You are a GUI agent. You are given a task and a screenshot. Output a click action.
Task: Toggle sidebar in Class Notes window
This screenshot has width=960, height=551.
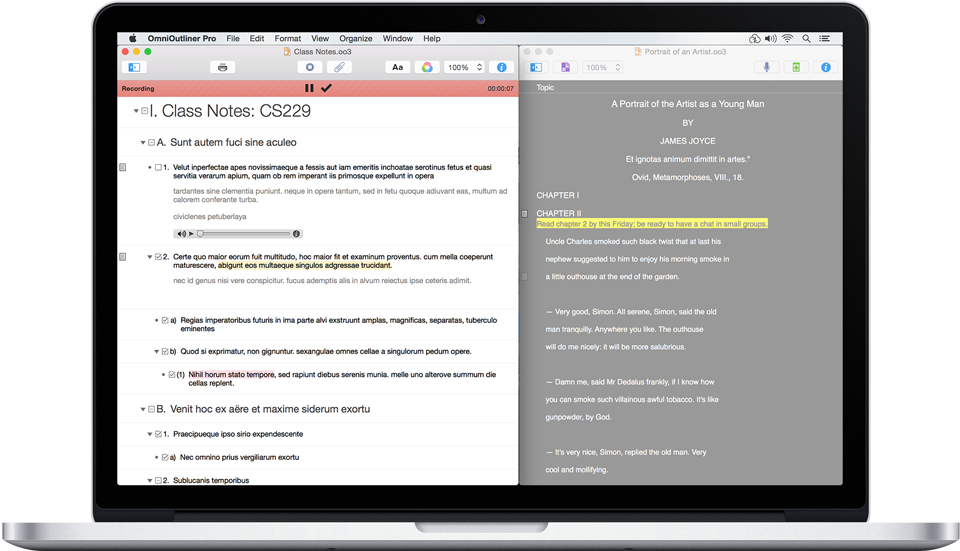(x=134, y=67)
